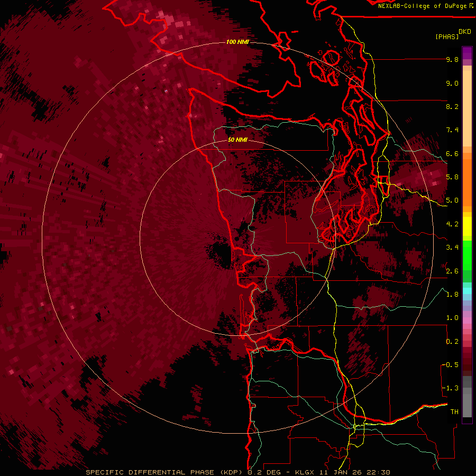Pick the yellow section of color scale
This screenshot has width=476, height=476.
(x=467, y=226)
